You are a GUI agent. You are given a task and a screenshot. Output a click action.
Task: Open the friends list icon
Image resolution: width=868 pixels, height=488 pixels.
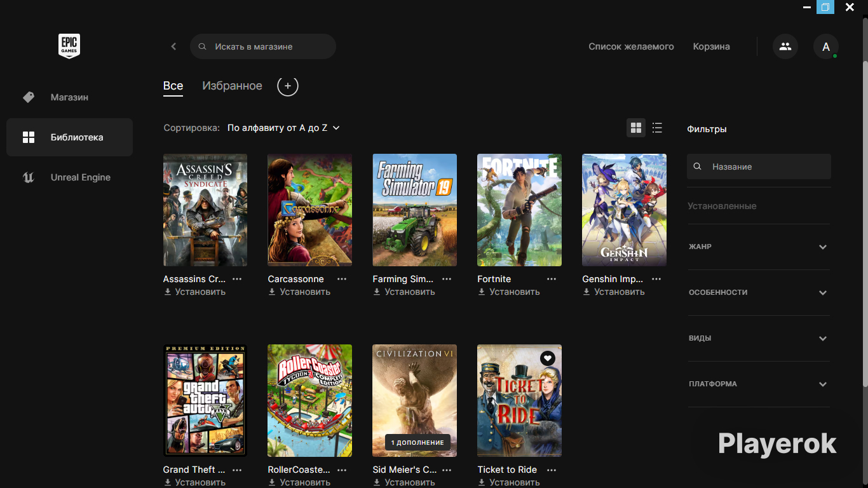tap(785, 46)
